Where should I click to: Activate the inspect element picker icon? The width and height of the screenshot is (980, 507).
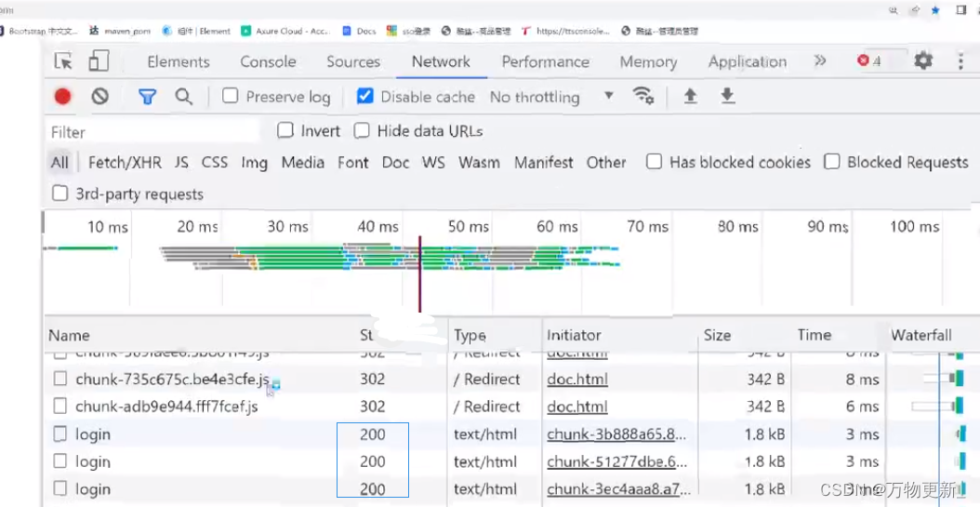[x=63, y=61]
